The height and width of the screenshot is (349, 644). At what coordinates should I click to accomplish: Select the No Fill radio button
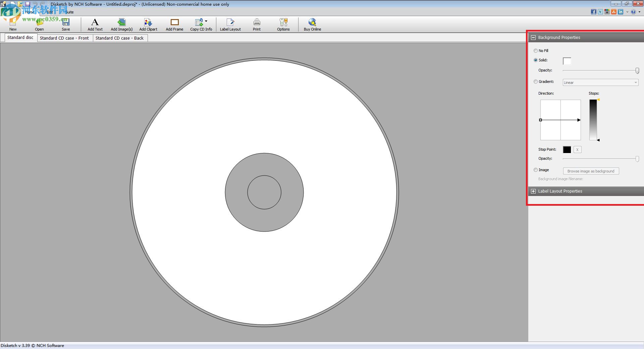pos(536,50)
